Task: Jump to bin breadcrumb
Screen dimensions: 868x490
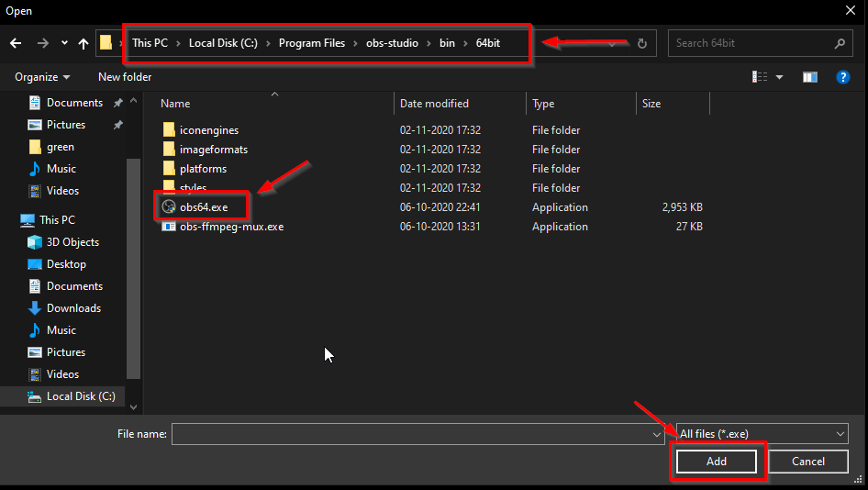Action: pos(447,43)
